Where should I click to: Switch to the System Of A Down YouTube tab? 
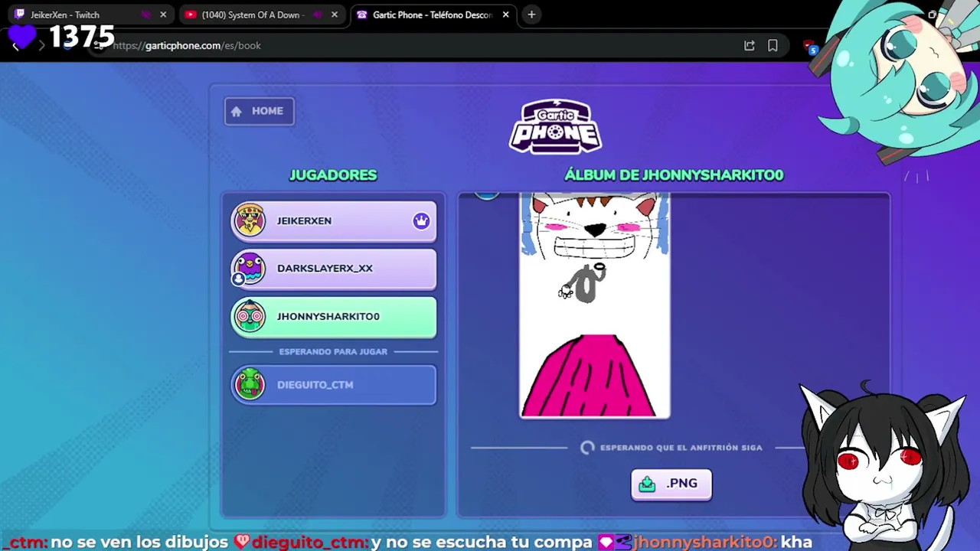point(261,15)
